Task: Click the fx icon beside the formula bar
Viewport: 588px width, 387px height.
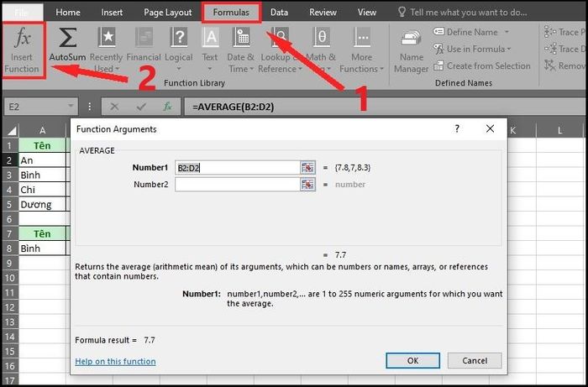Action: (168, 107)
